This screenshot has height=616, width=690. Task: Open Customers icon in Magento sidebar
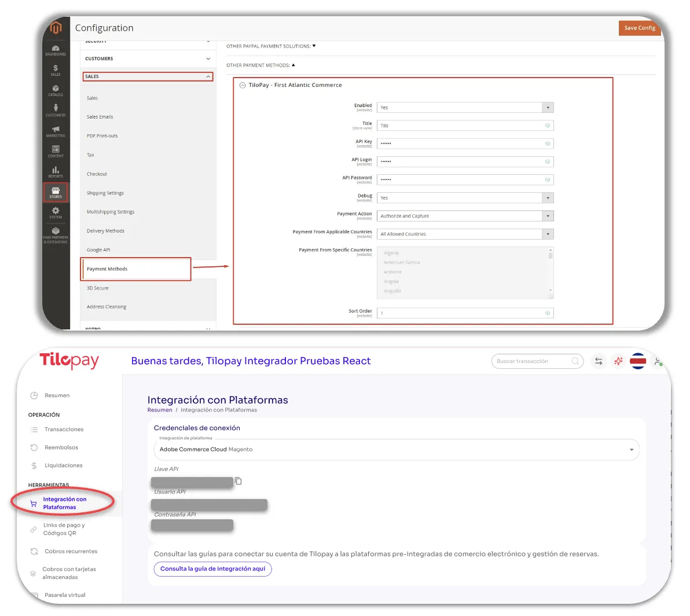coord(56,111)
